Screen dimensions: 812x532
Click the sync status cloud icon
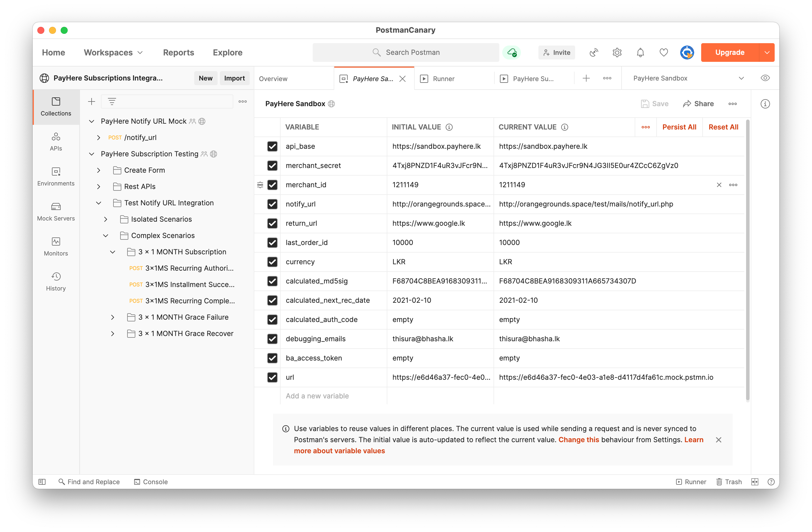coord(512,52)
